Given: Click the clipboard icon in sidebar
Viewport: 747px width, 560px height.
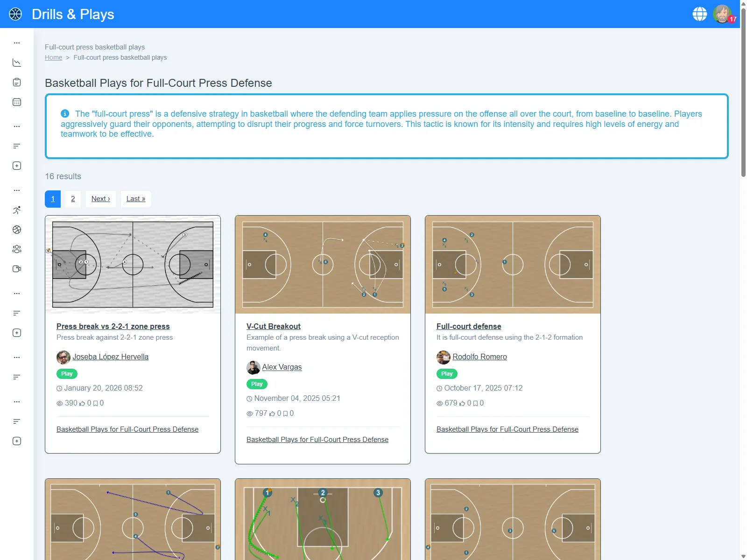Looking at the screenshot, I should click(x=17, y=83).
